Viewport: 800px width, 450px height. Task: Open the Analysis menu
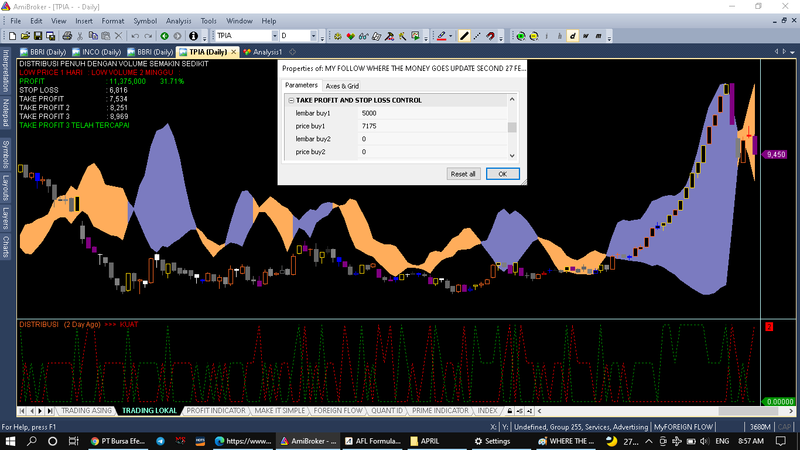pos(179,21)
